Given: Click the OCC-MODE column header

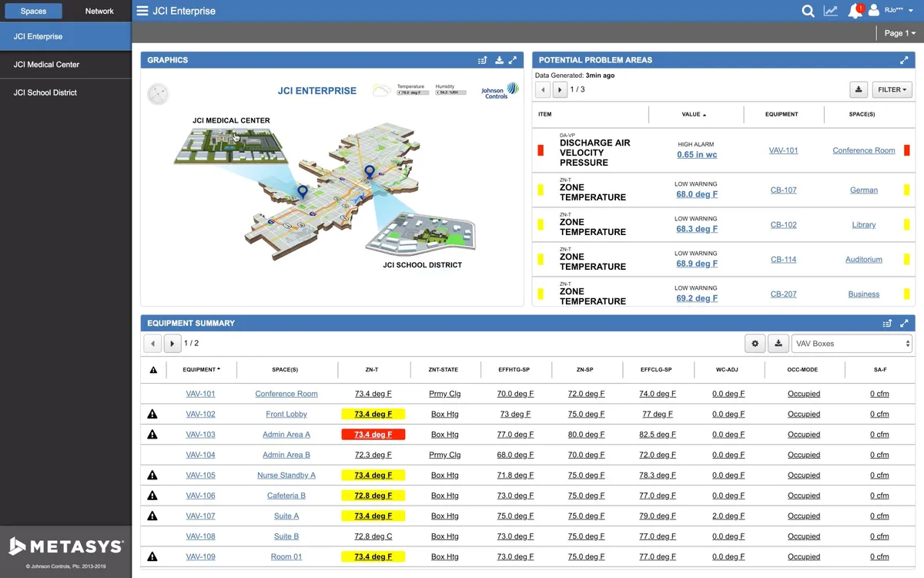Looking at the screenshot, I should (x=803, y=370).
